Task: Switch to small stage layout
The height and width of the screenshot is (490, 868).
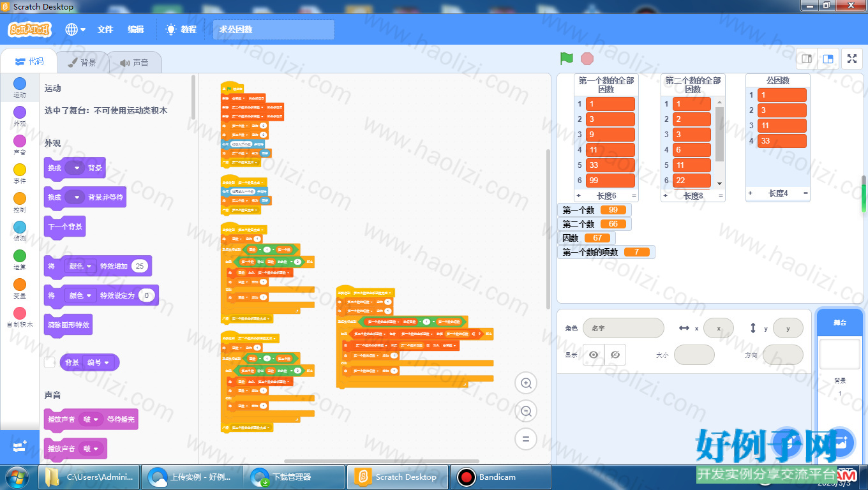Action: coord(807,59)
